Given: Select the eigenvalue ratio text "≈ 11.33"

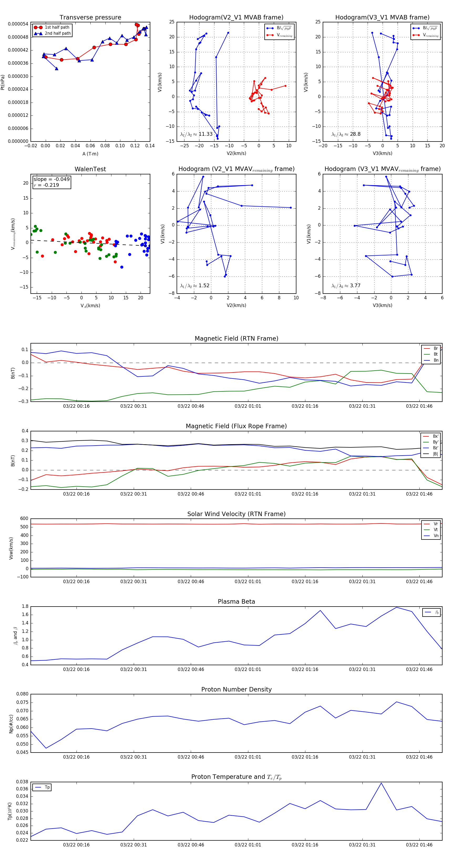Looking at the screenshot, I should coord(203,134).
